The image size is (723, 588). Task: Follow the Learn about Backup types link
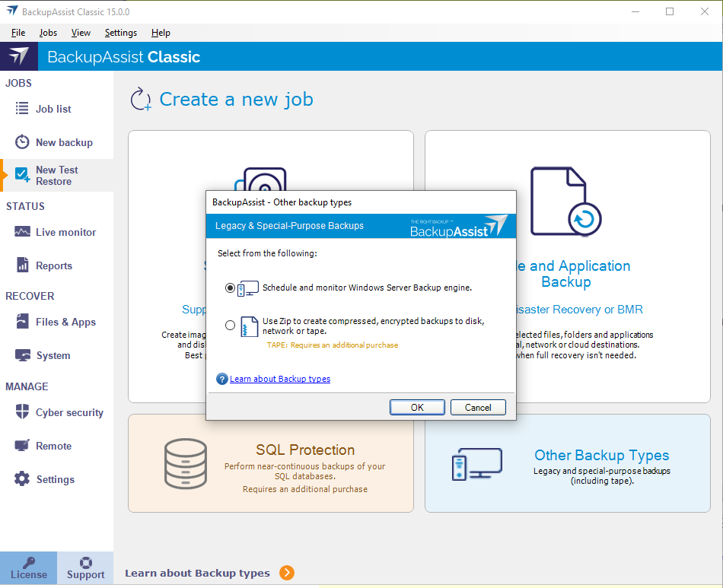pos(279,379)
